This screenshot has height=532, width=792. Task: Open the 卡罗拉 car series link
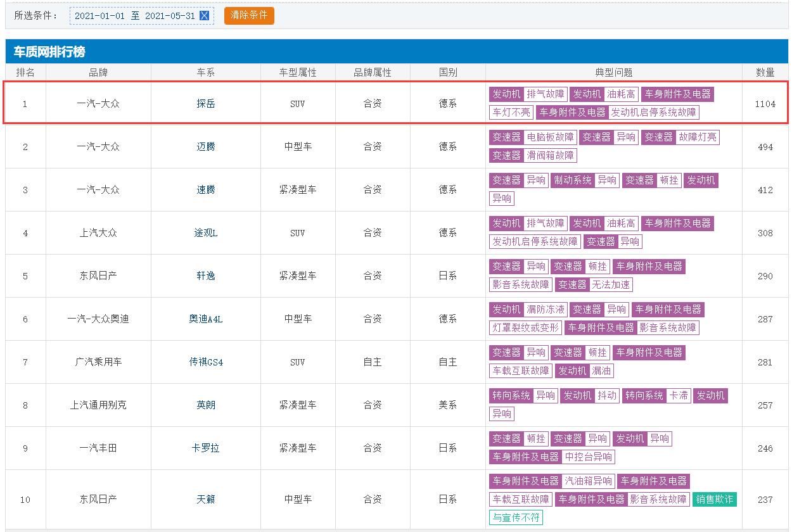[x=206, y=448]
